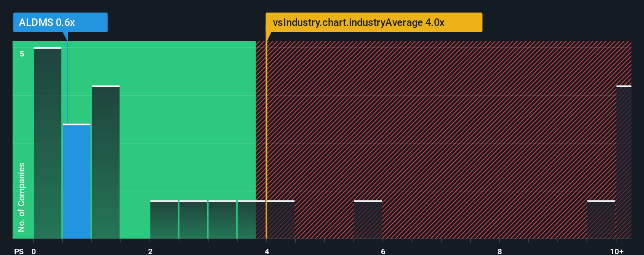Screen dimensions: 644x255
Task: Click the x-axis tick label '10+'
Action: [x=617, y=251]
